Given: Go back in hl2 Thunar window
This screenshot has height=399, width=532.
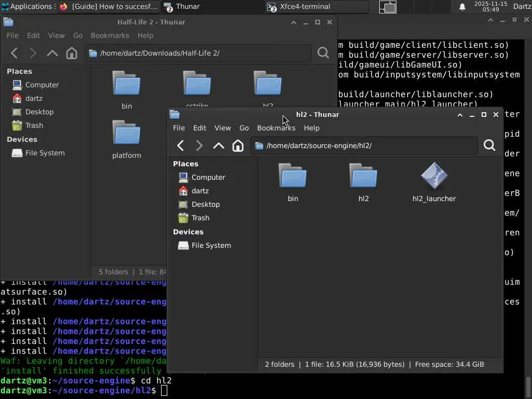Looking at the screenshot, I should point(180,145).
